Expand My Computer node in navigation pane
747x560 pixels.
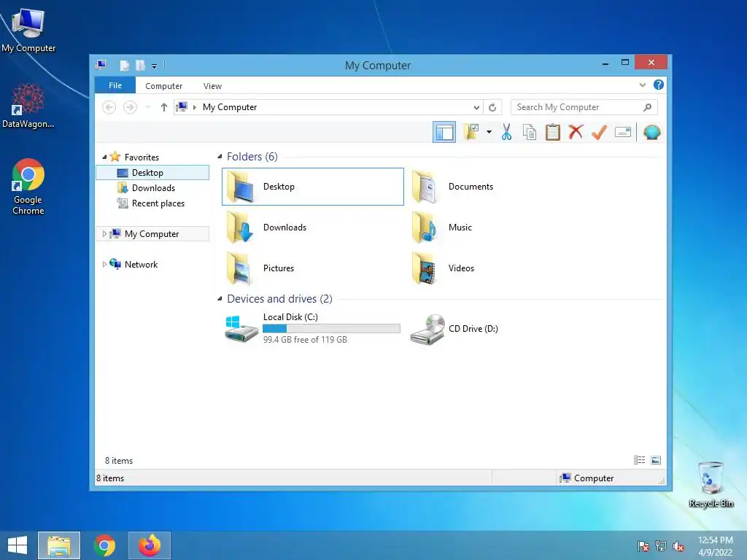pyautogui.click(x=104, y=233)
